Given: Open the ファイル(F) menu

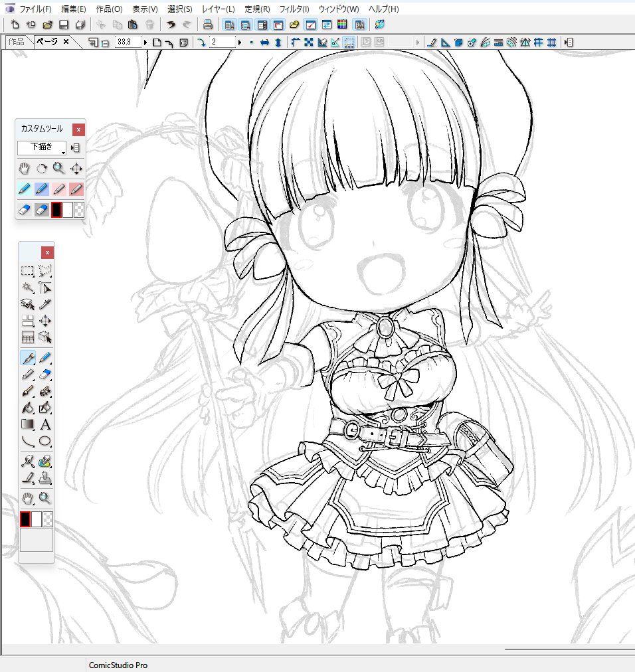Looking at the screenshot, I should (35, 9).
